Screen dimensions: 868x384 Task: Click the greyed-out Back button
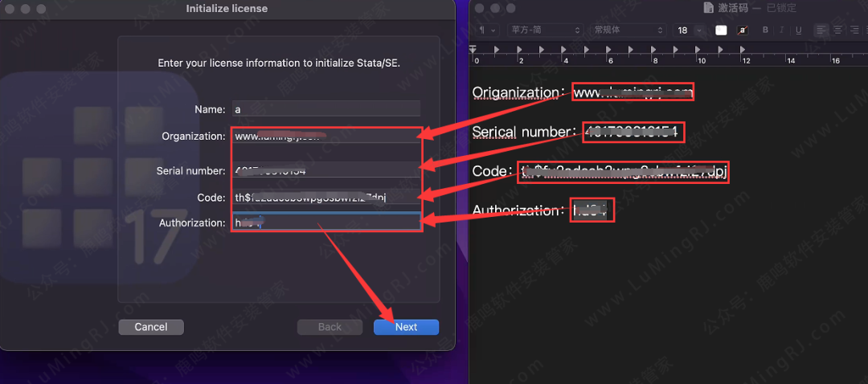(330, 327)
